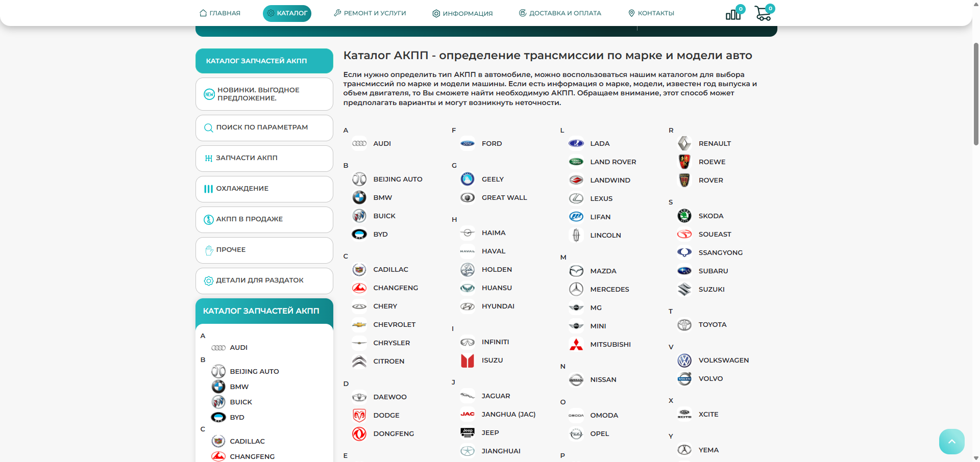Open BEIJING AUTO in sidebar list
The width and height of the screenshot is (980, 462).
pyautogui.click(x=254, y=371)
